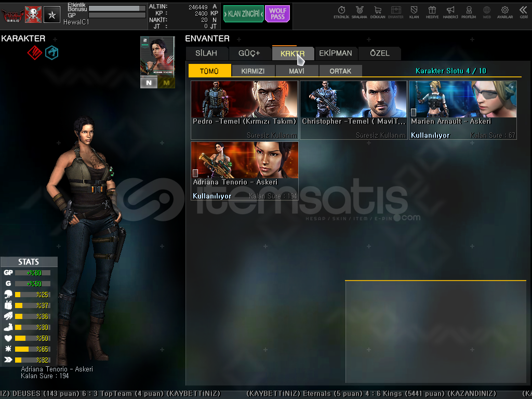Screen dimensions: 532x399
Task: Click the KARAKTER panel title
Action: pos(23,38)
